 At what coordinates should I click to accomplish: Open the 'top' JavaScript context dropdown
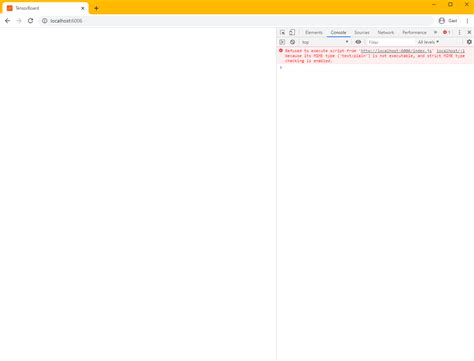[325, 42]
